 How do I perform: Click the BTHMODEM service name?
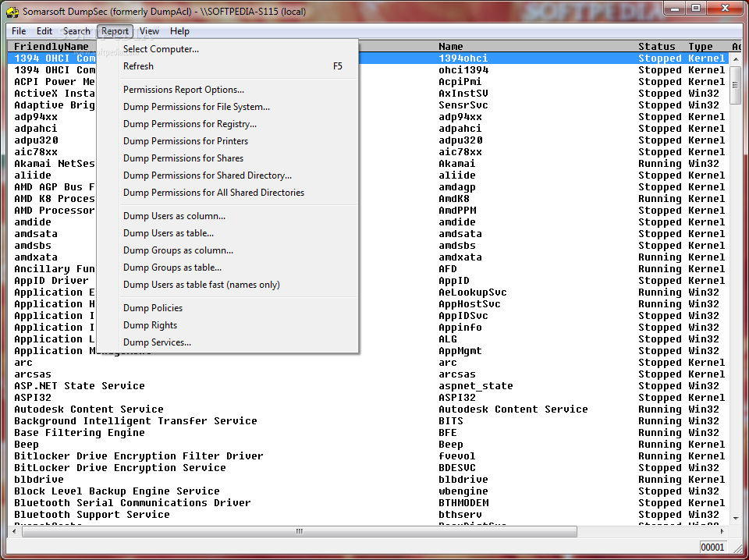tap(463, 503)
